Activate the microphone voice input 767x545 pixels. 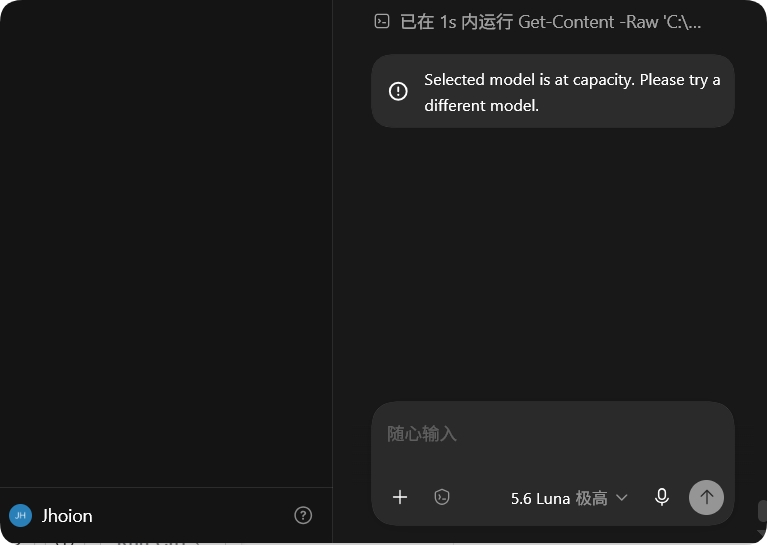(x=662, y=497)
